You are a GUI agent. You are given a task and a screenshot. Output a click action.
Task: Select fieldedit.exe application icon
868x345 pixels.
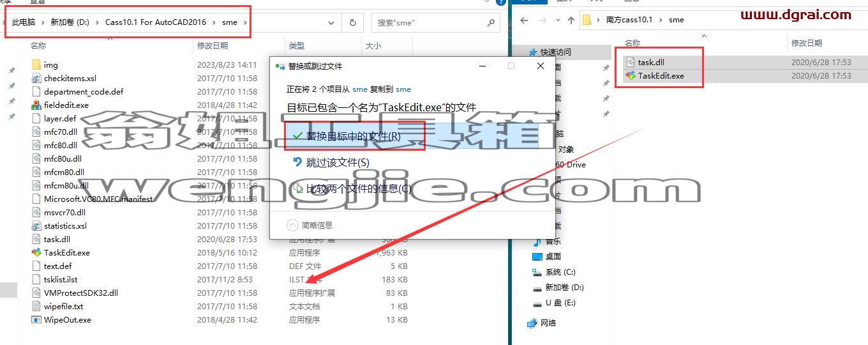pyautogui.click(x=36, y=105)
